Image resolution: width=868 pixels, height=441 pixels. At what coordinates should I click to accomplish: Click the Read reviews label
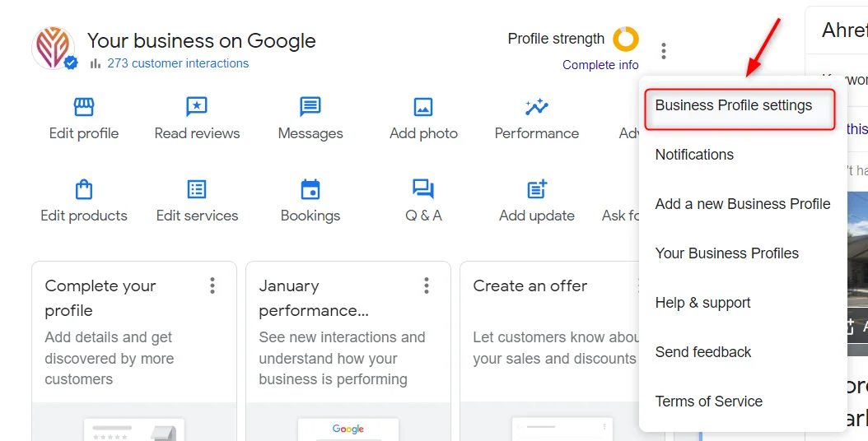197,133
